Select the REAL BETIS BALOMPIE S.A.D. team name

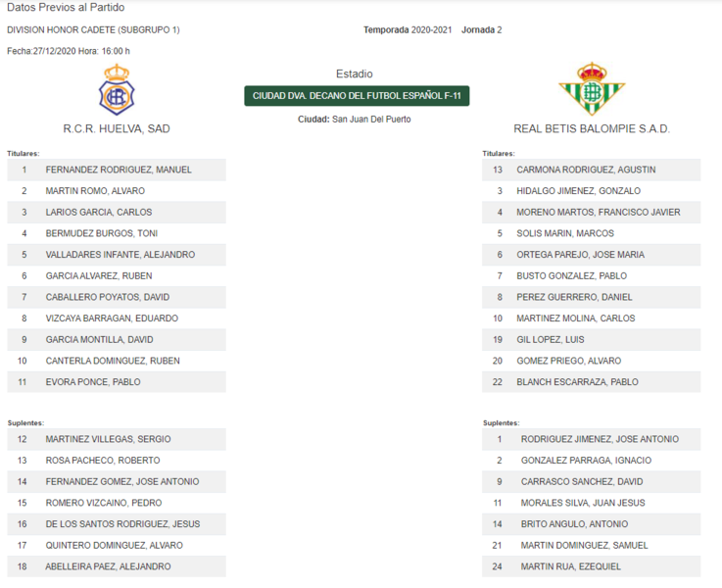click(x=592, y=129)
